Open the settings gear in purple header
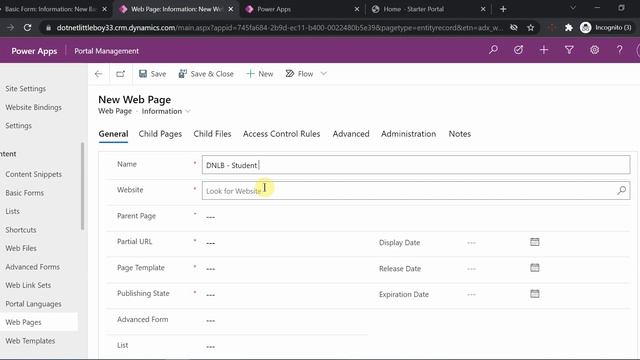 [x=595, y=50]
